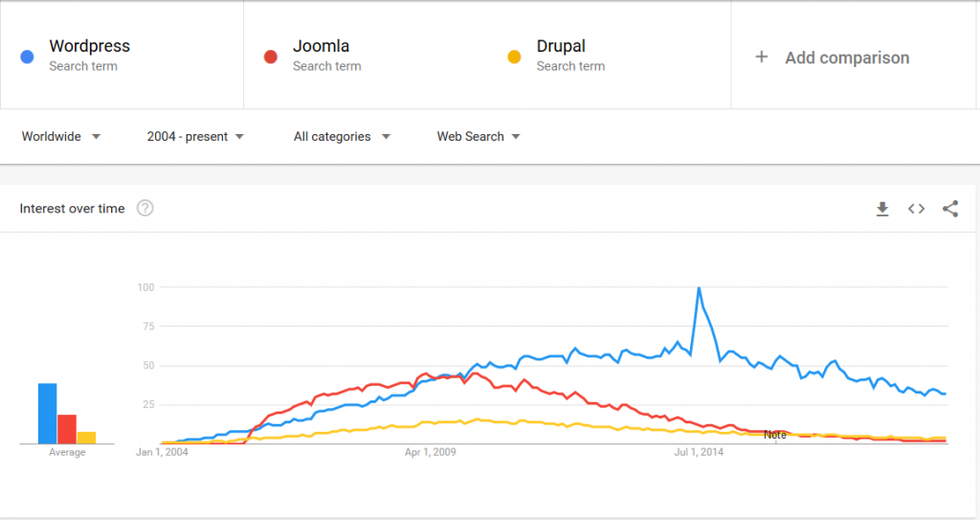Click the Wordpress peak on the graph

click(699, 288)
